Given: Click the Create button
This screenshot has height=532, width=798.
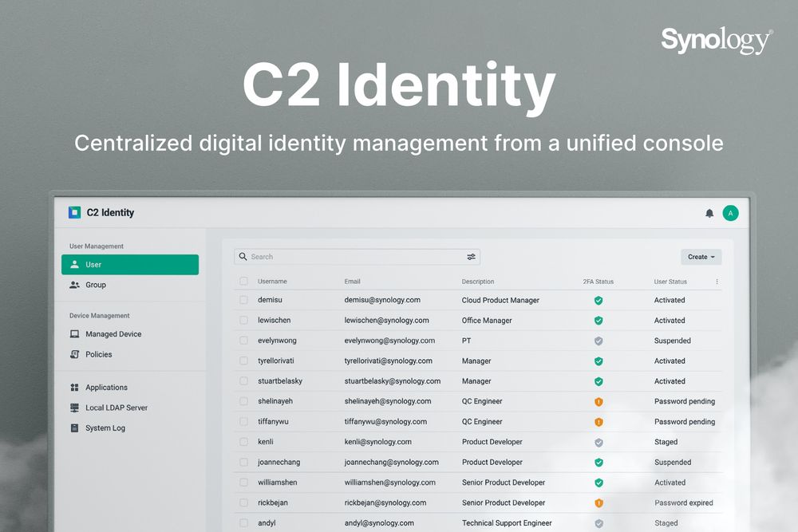Looking at the screenshot, I should [700, 256].
